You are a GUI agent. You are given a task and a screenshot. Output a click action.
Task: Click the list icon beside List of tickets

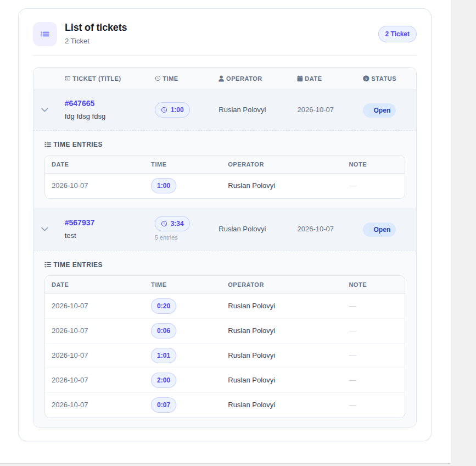pyautogui.click(x=45, y=34)
